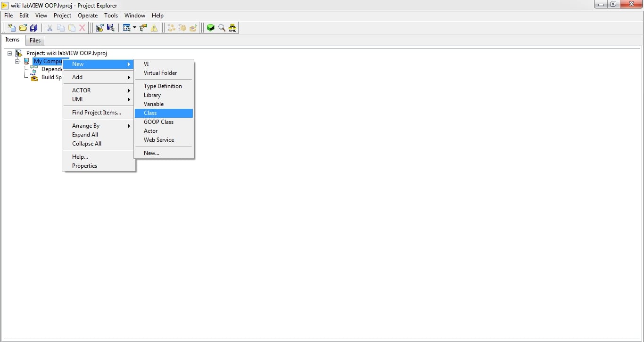Collapse the Project root tree node
The image size is (644, 342).
click(x=10, y=53)
